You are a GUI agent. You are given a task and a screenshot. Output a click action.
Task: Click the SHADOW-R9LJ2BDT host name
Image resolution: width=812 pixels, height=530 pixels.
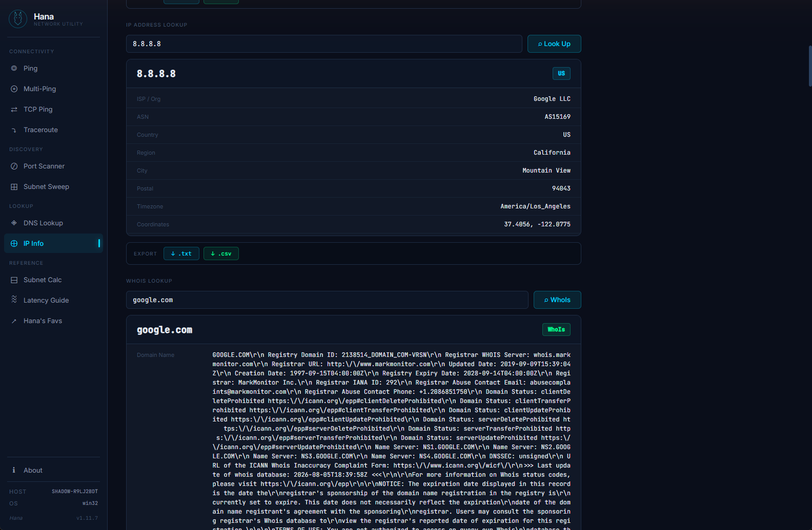(75, 492)
